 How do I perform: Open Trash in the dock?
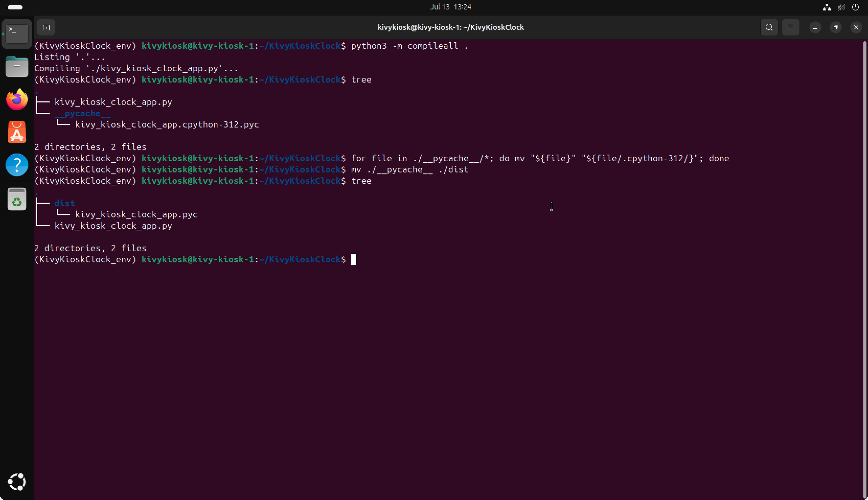pyautogui.click(x=17, y=199)
